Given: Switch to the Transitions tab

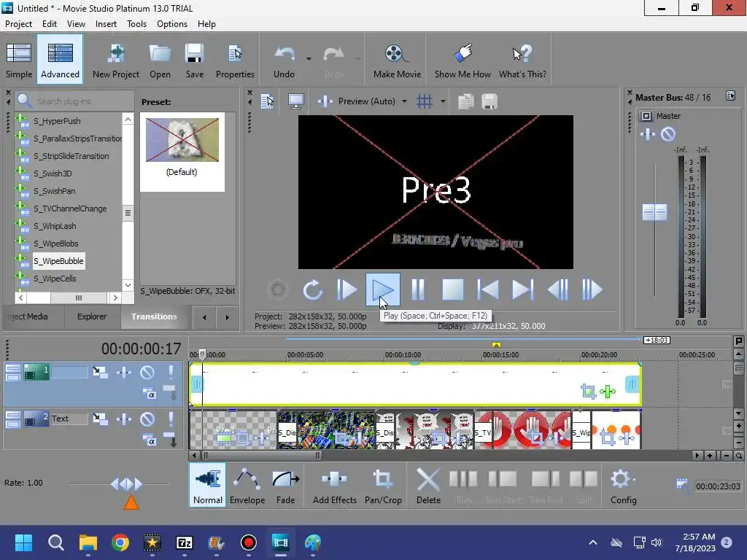Looking at the screenshot, I should pyautogui.click(x=154, y=316).
